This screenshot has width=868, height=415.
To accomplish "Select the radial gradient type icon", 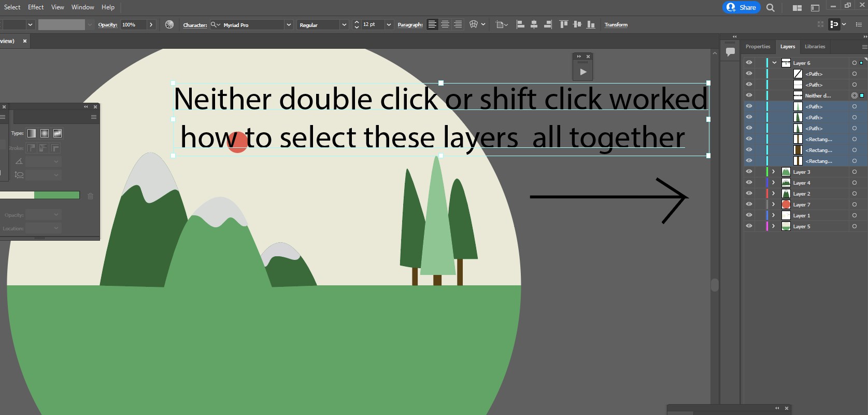I will (x=45, y=133).
